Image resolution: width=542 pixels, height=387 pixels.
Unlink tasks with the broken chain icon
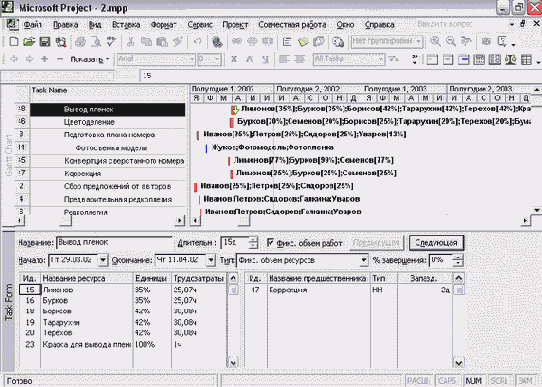(252, 42)
